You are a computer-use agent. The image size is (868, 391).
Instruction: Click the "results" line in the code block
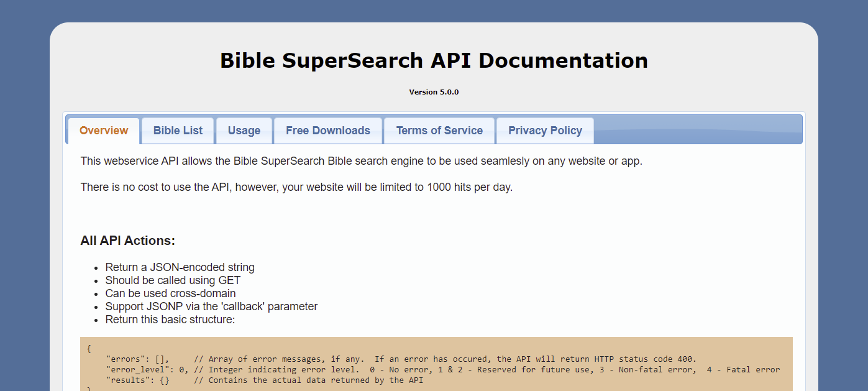[265, 380]
